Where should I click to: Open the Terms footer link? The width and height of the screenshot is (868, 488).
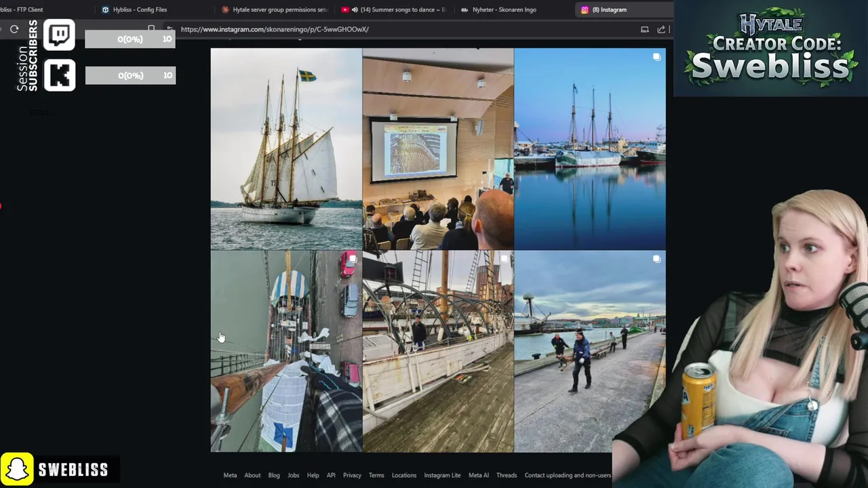[376, 475]
